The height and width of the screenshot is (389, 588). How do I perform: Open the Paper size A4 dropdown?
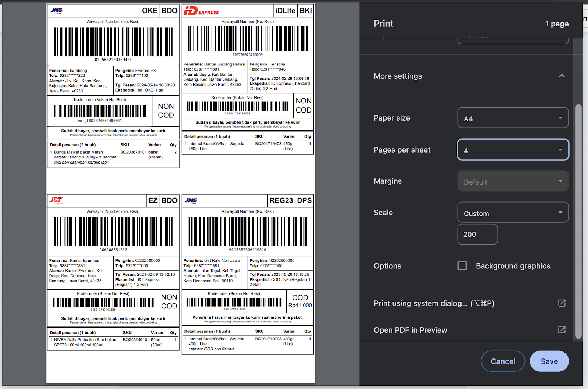pos(513,118)
